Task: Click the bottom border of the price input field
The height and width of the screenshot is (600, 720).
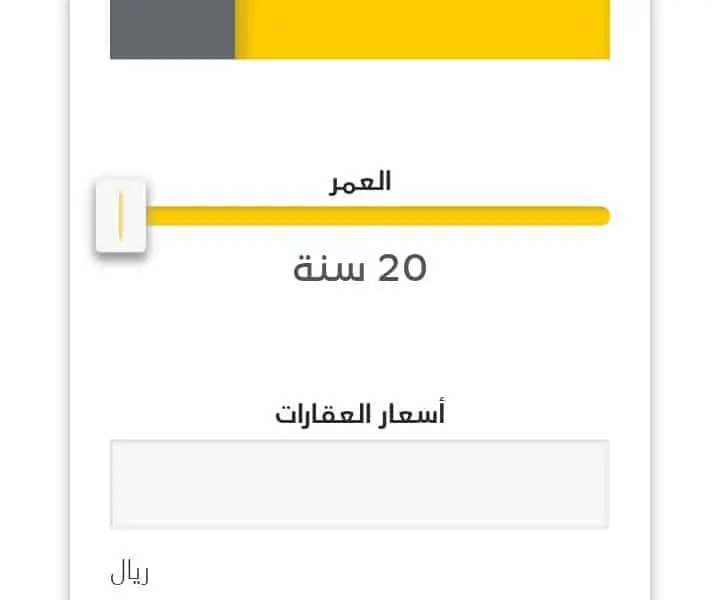Action: coord(360,527)
